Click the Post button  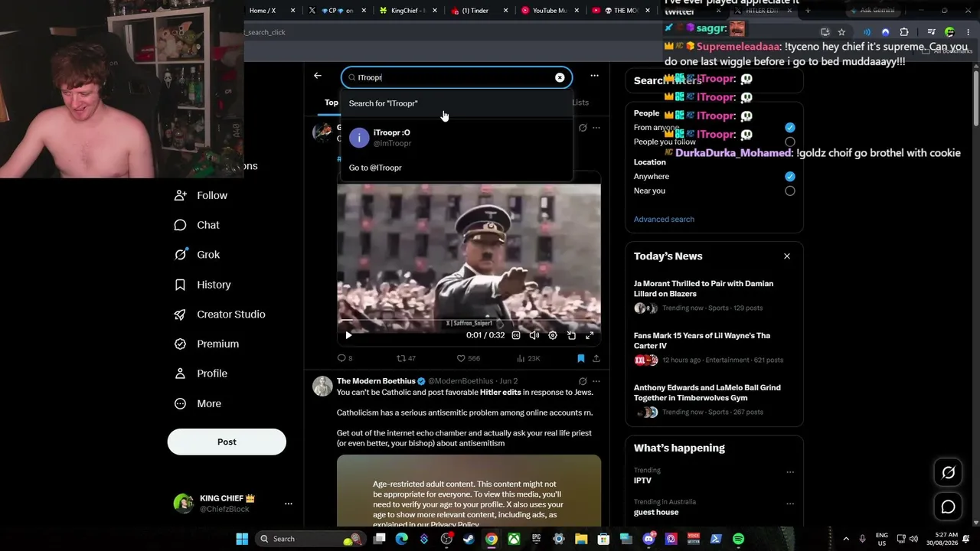[x=227, y=442]
